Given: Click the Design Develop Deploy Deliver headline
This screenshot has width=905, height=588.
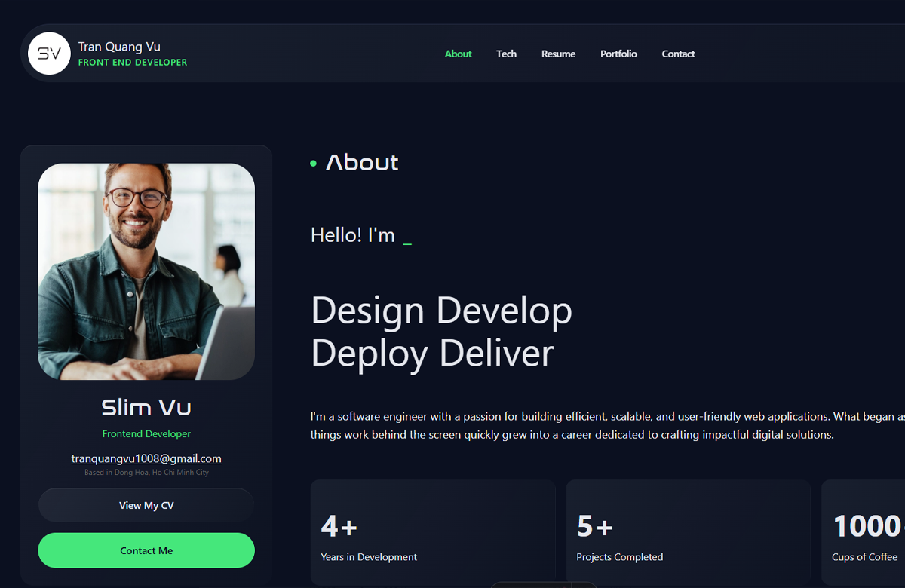Looking at the screenshot, I should [441, 332].
